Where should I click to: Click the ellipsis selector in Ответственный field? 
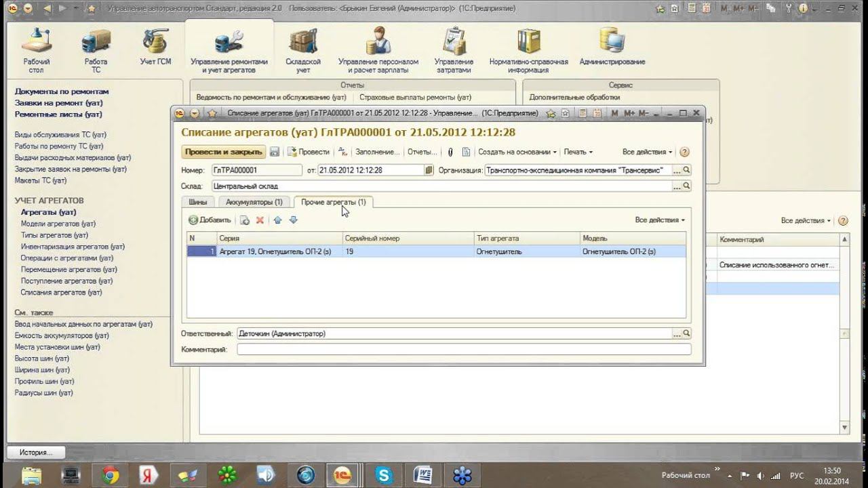(677, 333)
